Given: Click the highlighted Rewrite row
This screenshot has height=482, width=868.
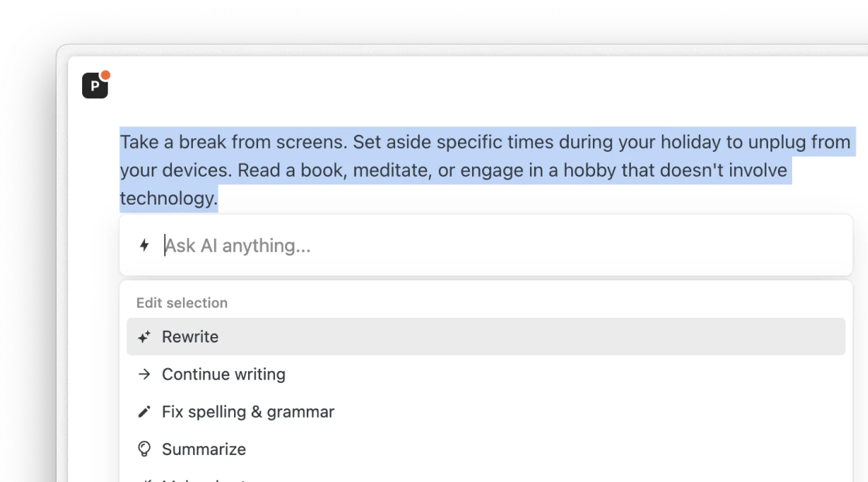Looking at the screenshot, I should pos(485,336).
